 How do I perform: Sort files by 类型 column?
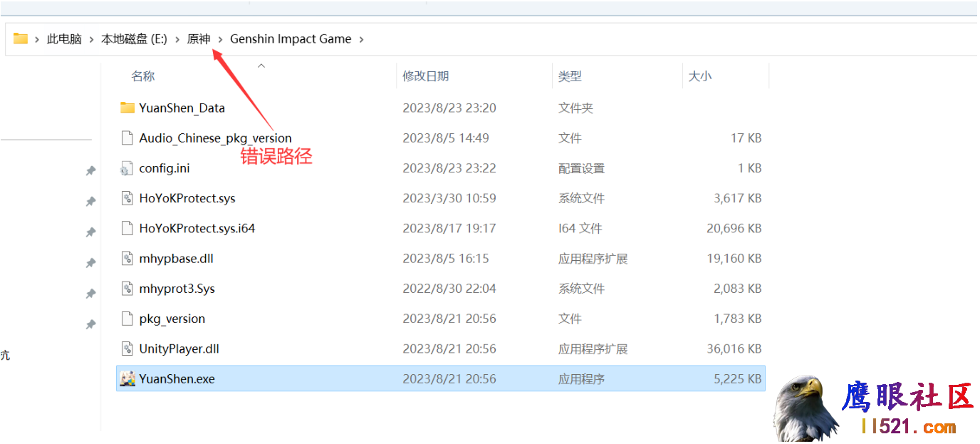point(570,76)
